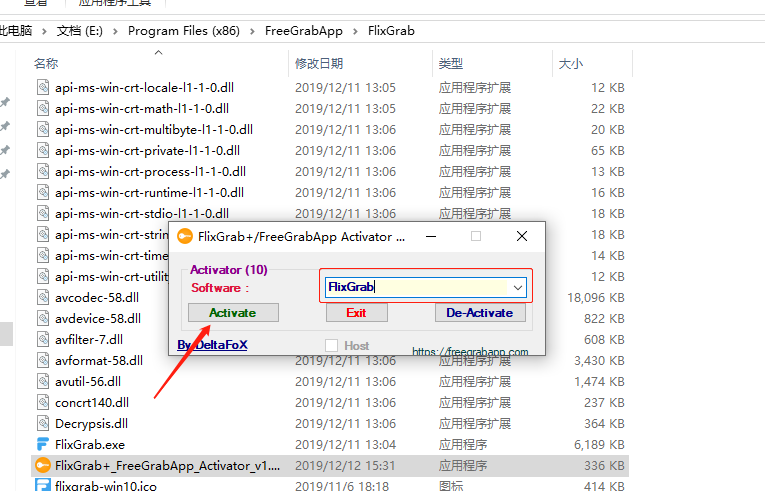This screenshot has height=491, width=765.
Task: Select file name avutil-56.dll
Action: pos(88,381)
